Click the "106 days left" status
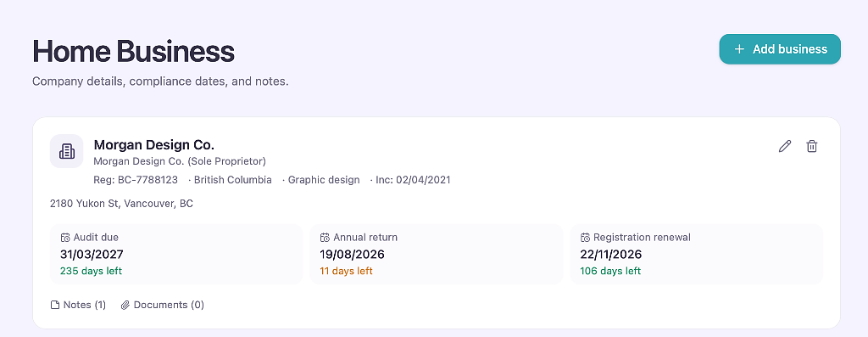Screen dimensions: 868x337 [x=610, y=271]
